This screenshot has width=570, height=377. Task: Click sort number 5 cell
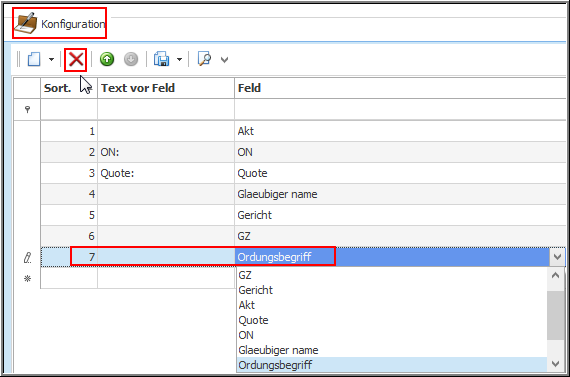[x=69, y=215]
